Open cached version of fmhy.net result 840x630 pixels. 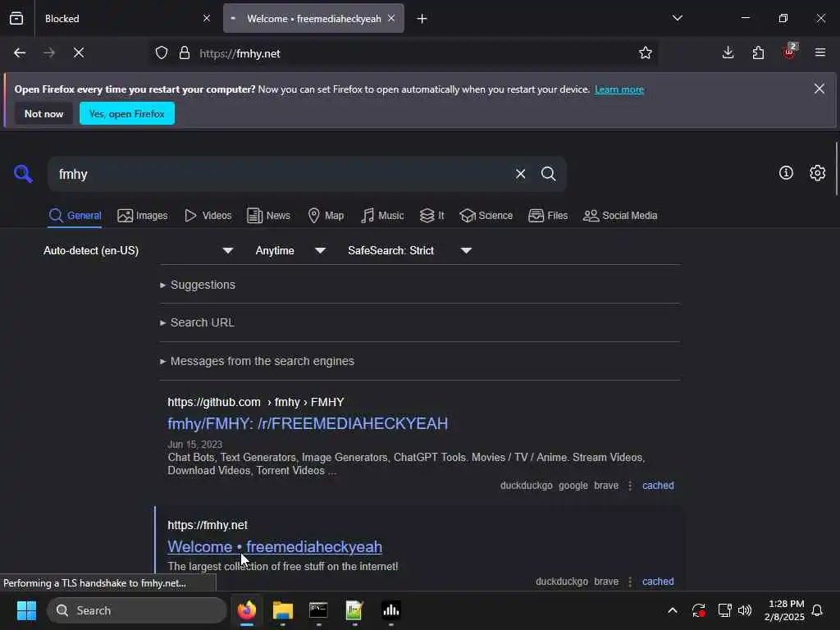[x=658, y=582]
